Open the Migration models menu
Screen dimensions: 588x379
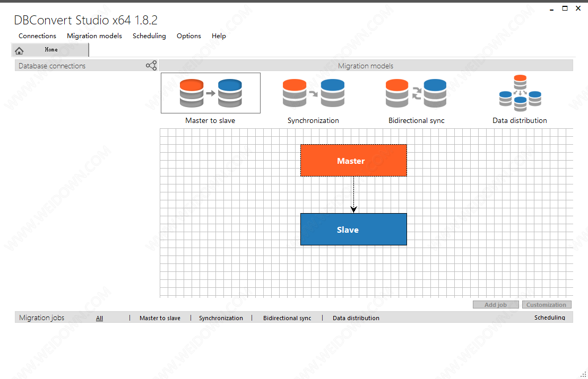click(x=94, y=36)
